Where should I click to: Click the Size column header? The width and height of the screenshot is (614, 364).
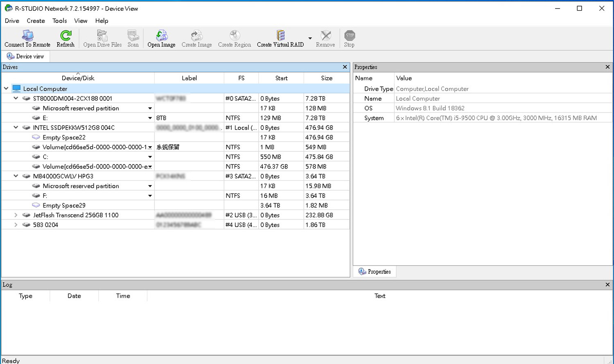tap(327, 78)
